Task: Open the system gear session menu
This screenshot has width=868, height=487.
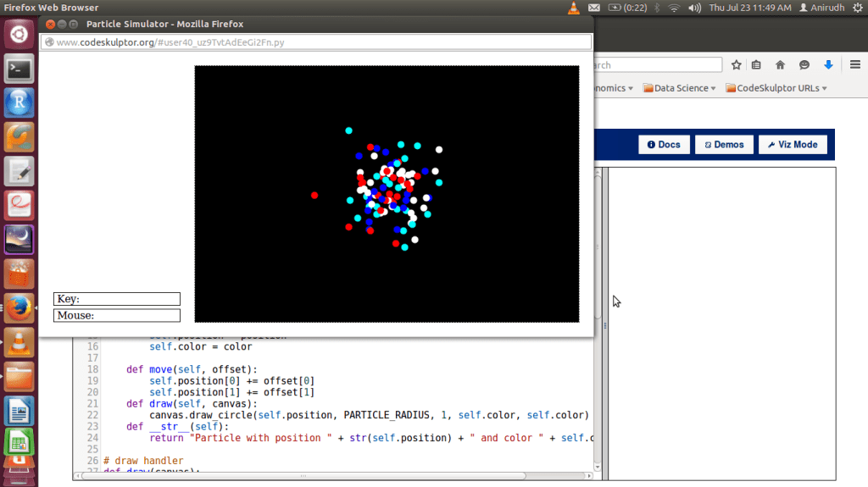Action: point(858,8)
